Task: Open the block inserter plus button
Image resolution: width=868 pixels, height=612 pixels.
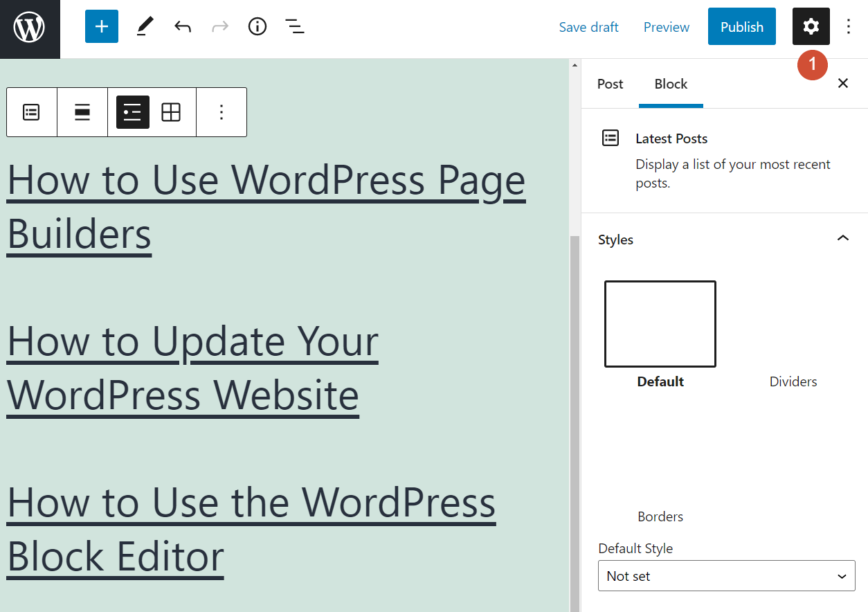Action: [x=102, y=27]
